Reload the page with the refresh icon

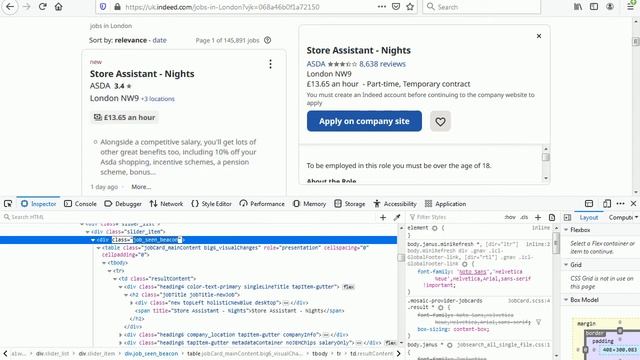42,7
